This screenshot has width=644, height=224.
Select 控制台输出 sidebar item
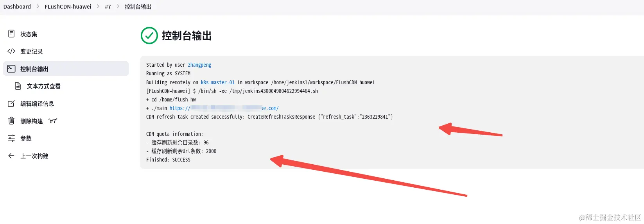[66, 69]
